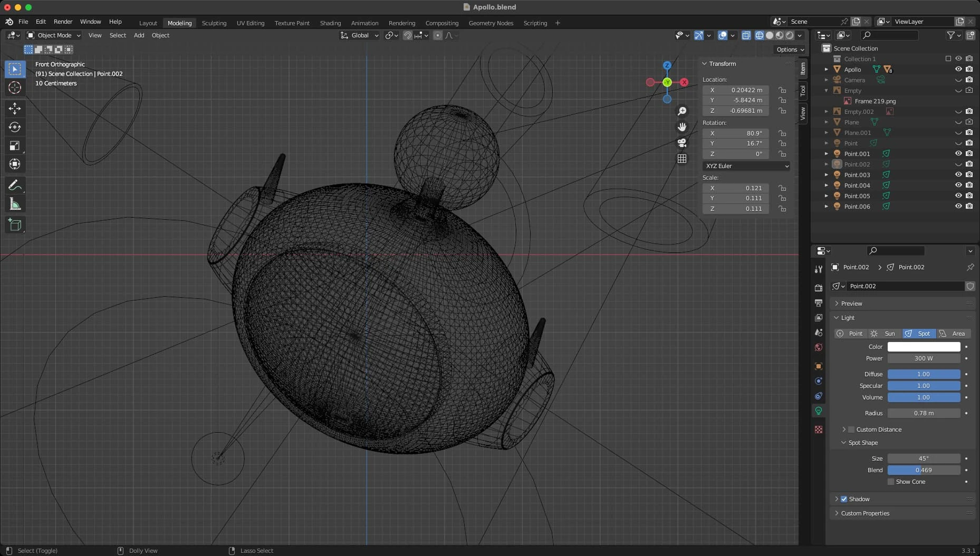Open the Object Data light properties tab
This screenshot has width=980, height=556.
819,411
